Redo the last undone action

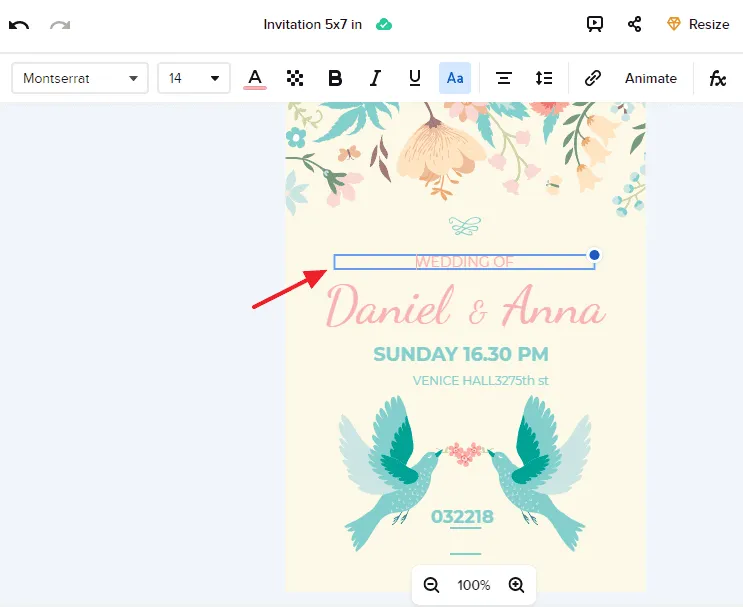[x=60, y=25]
